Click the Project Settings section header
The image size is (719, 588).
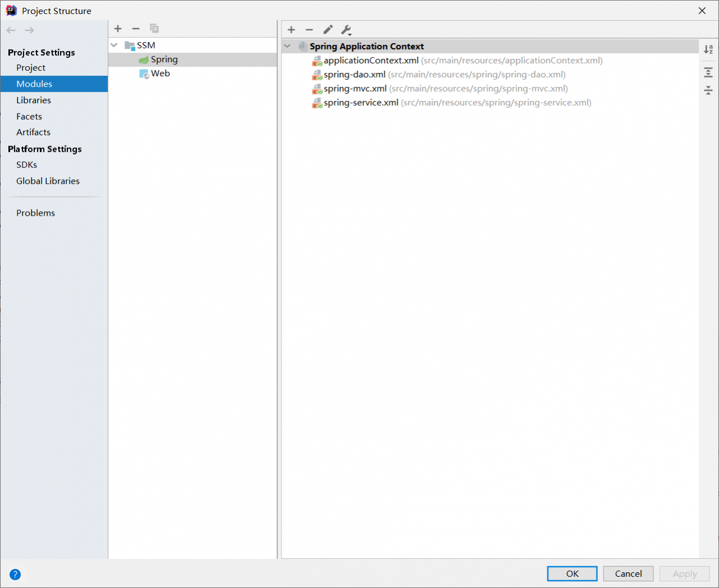(x=42, y=52)
